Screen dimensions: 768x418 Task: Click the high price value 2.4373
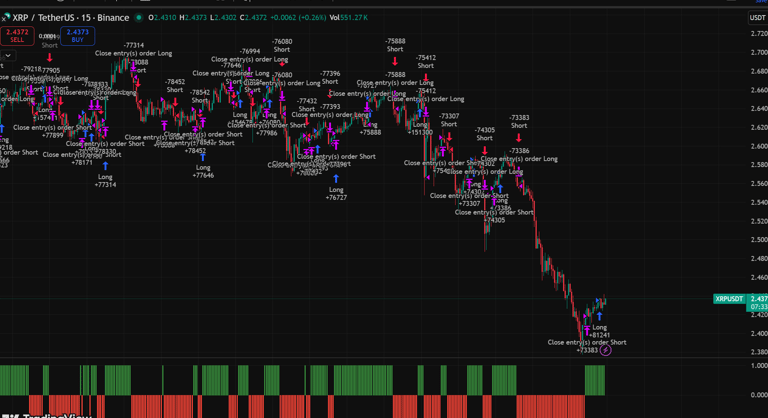click(x=193, y=18)
